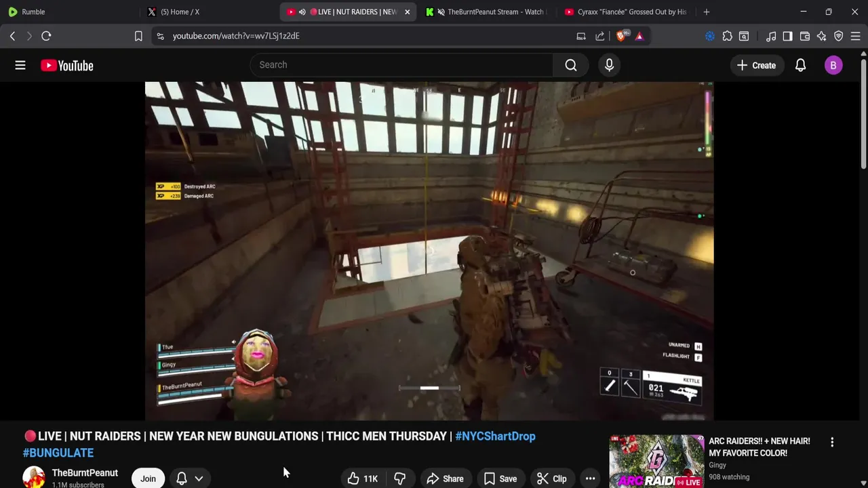Screen dimensions: 868x488
Task: Go to the YouTube home logo
Action: pos(66,65)
